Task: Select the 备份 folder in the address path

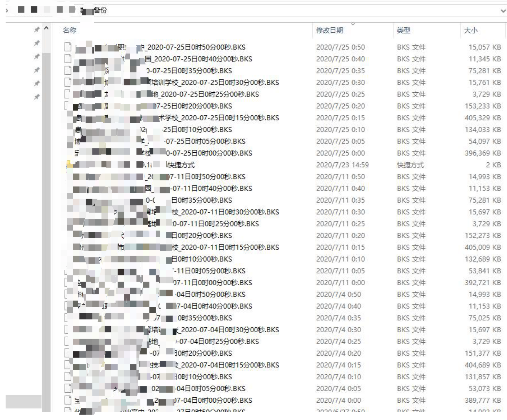Action: click(x=100, y=10)
